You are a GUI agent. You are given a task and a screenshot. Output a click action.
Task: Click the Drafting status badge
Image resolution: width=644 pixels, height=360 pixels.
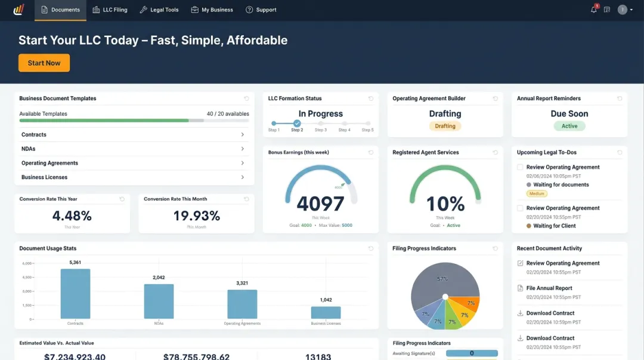[x=445, y=126]
